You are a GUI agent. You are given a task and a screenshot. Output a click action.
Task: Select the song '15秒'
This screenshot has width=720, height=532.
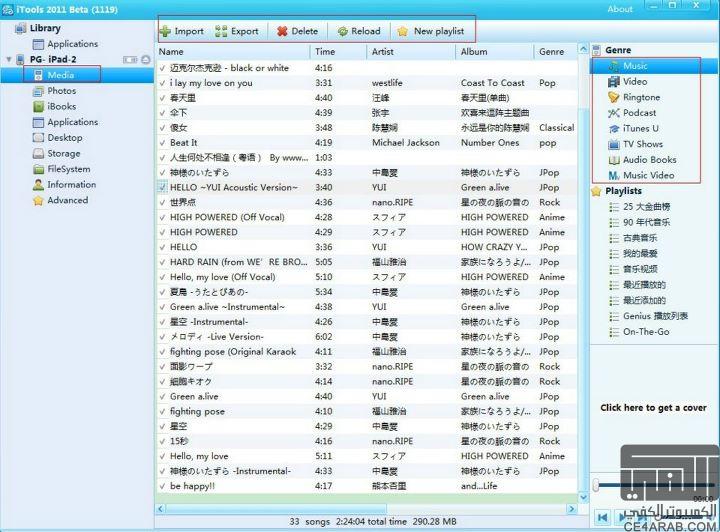(x=179, y=441)
